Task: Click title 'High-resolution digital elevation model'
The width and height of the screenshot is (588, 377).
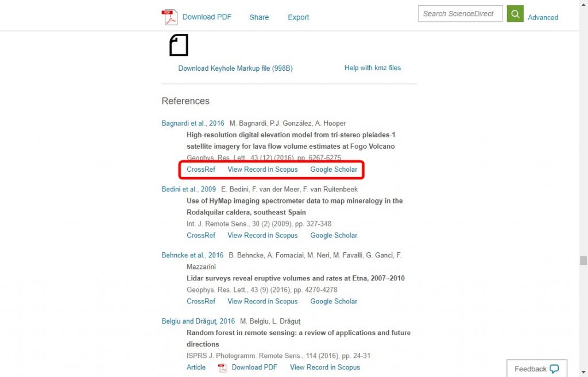Action: 291,140
